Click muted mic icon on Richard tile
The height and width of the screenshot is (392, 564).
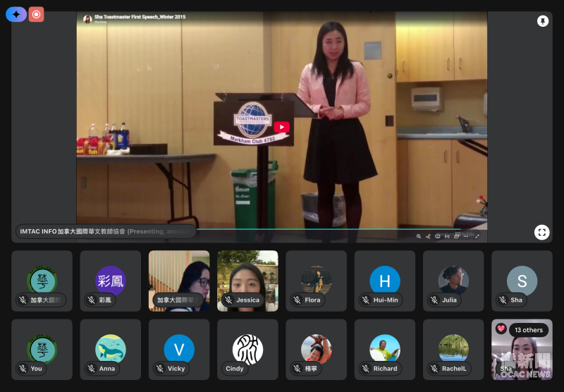coord(366,369)
